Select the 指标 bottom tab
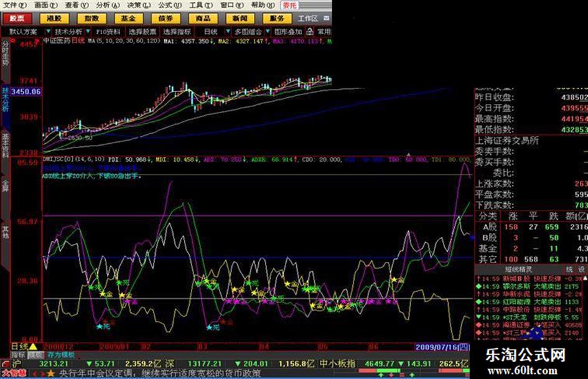The image size is (588, 379). (x=17, y=355)
